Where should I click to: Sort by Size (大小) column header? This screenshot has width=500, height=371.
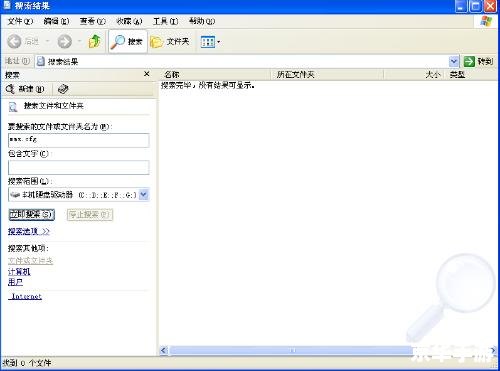(x=414, y=75)
